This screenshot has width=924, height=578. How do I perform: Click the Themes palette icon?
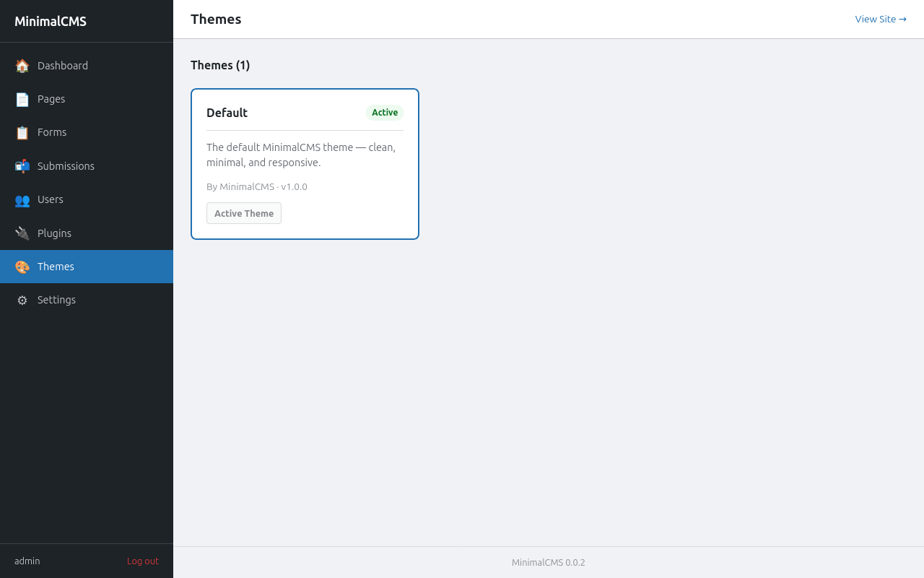(22, 267)
